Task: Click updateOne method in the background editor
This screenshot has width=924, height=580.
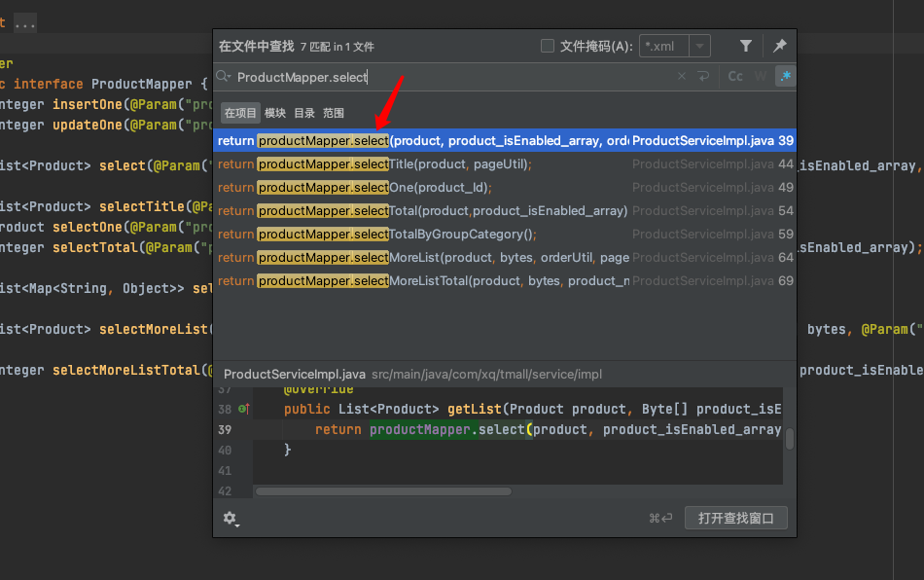Action: (88, 125)
